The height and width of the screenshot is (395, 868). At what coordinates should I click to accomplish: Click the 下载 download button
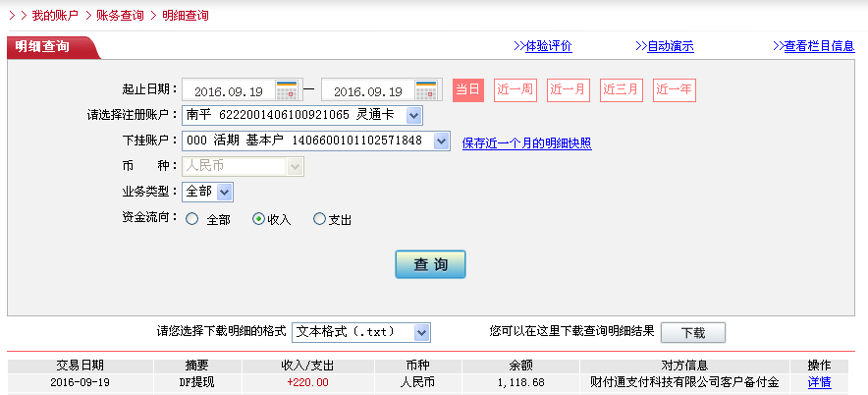(692, 332)
